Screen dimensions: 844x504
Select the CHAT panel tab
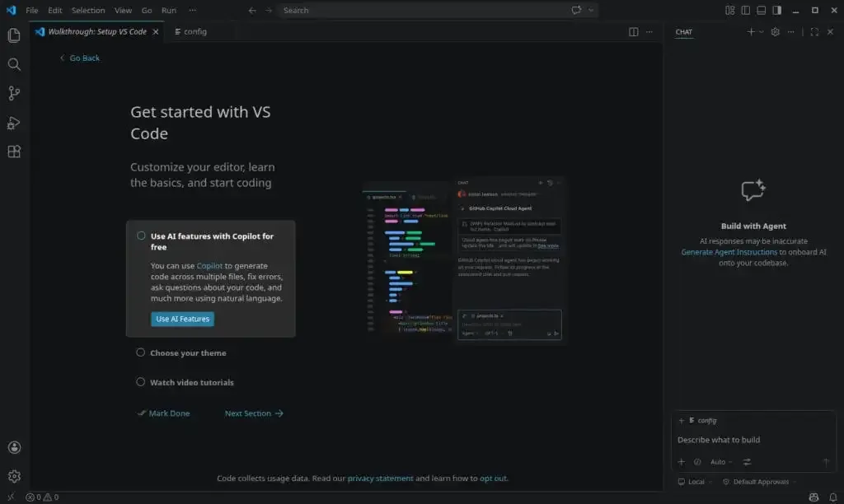tap(683, 32)
